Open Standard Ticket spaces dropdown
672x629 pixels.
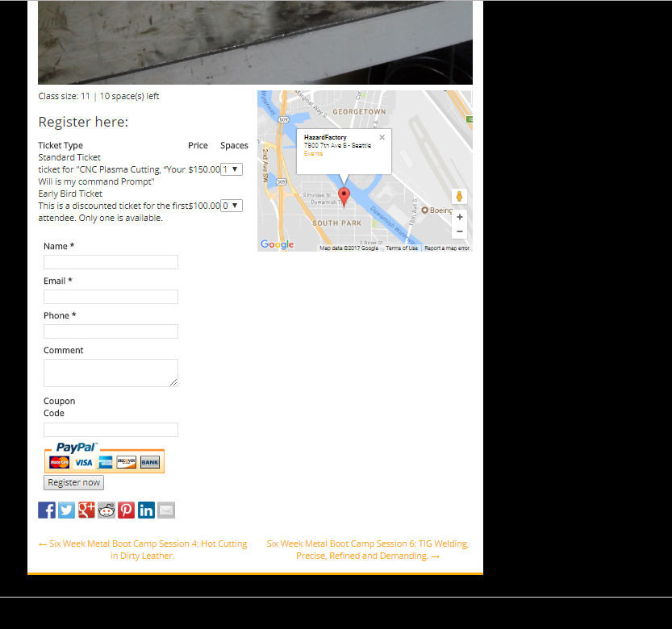point(232,169)
